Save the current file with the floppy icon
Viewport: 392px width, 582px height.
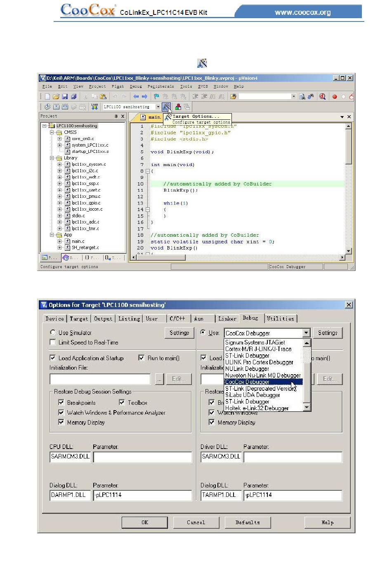pyautogui.click(x=65, y=97)
